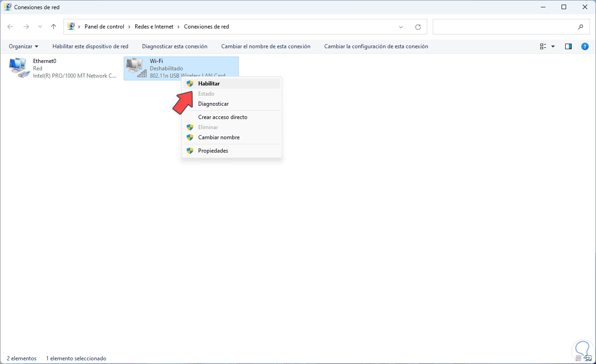The image size is (596, 364).
Task: Click the breadcrumb chevron after Panel de control
Action: click(x=130, y=27)
